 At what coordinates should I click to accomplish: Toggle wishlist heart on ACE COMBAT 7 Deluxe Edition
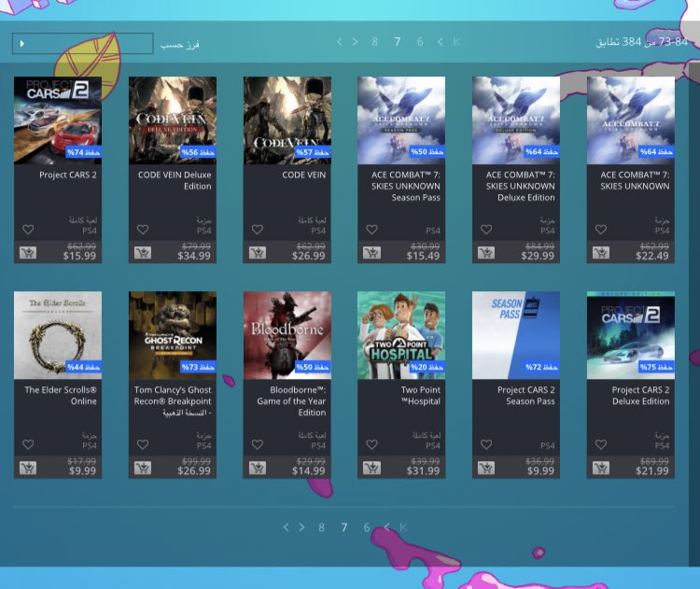(486, 230)
